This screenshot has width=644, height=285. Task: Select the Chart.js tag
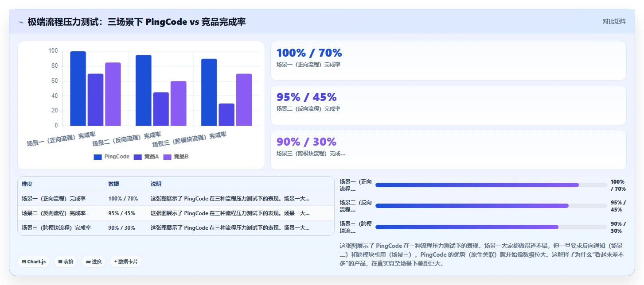click(x=34, y=262)
